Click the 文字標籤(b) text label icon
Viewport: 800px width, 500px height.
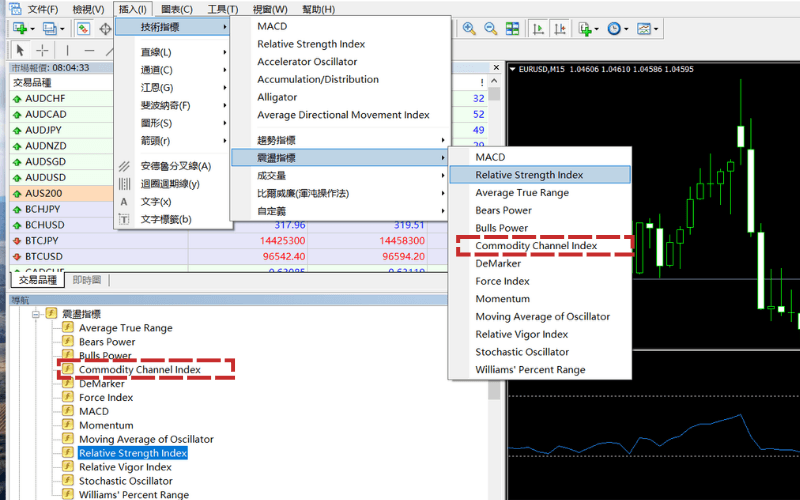pos(124,219)
